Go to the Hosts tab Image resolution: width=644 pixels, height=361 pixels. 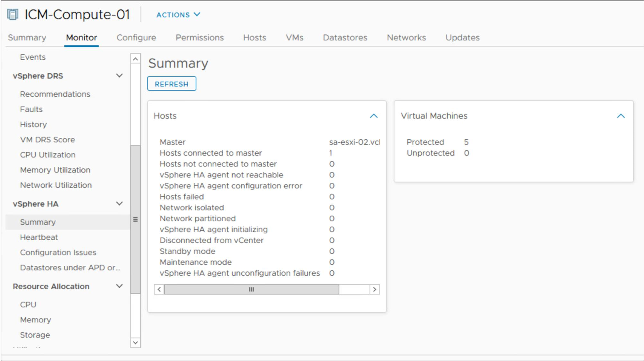pyautogui.click(x=255, y=38)
